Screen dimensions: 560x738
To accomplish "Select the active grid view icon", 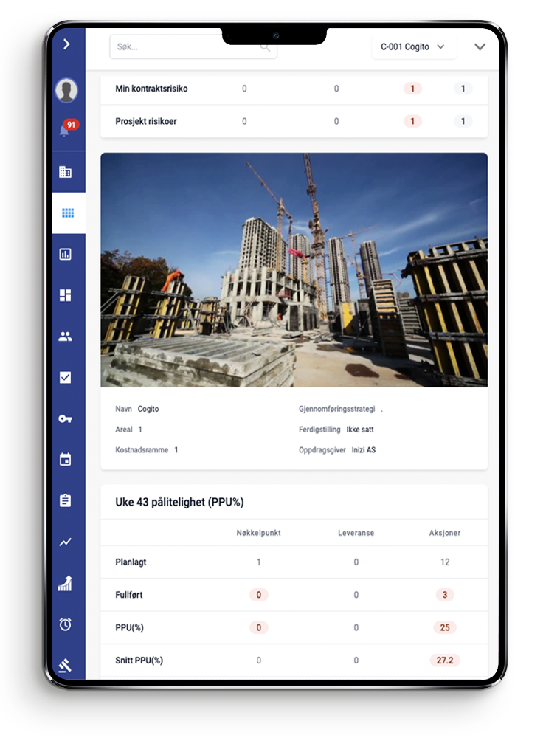I will tap(68, 213).
